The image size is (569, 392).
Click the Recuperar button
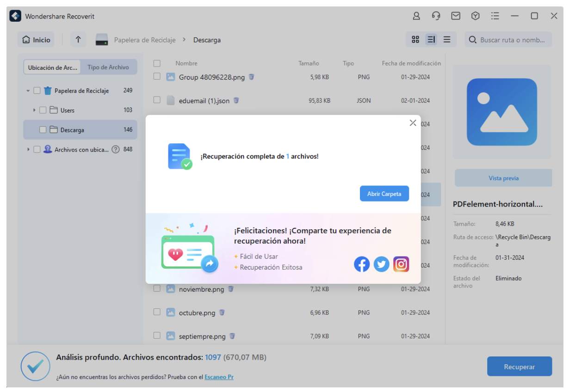[x=520, y=367]
